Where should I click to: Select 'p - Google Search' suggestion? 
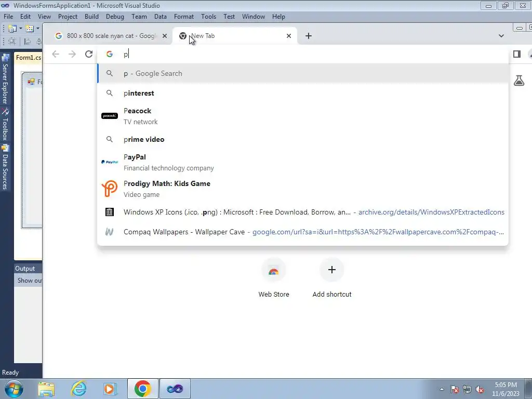pos(303,73)
